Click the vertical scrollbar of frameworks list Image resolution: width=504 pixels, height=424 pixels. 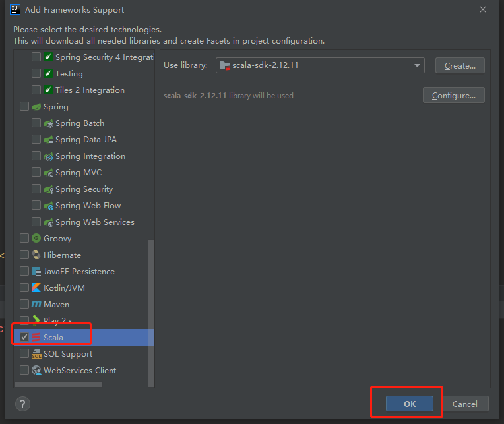tap(151, 310)
